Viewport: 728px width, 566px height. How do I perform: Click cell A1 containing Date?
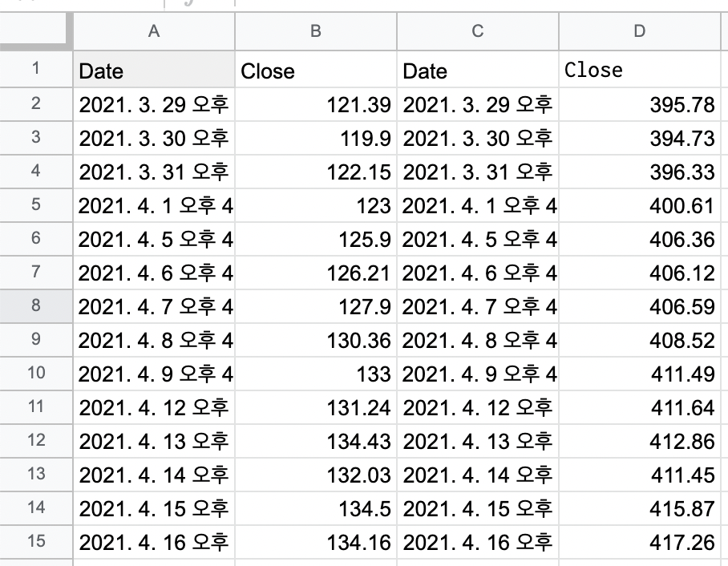click(154, 69)
